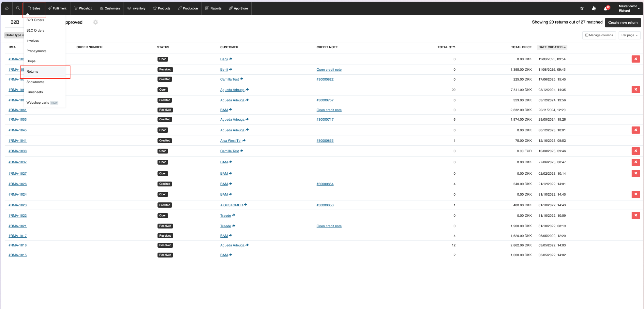Image resolution: width=644 pixels, height=309 pixels.
Task: Click Create new return button
Action: click(x=623, y=22)
